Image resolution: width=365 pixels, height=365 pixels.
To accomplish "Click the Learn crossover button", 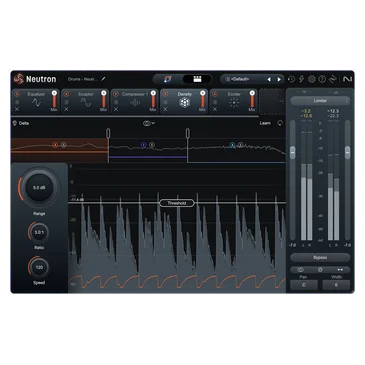I will click(x=265, y=123).
